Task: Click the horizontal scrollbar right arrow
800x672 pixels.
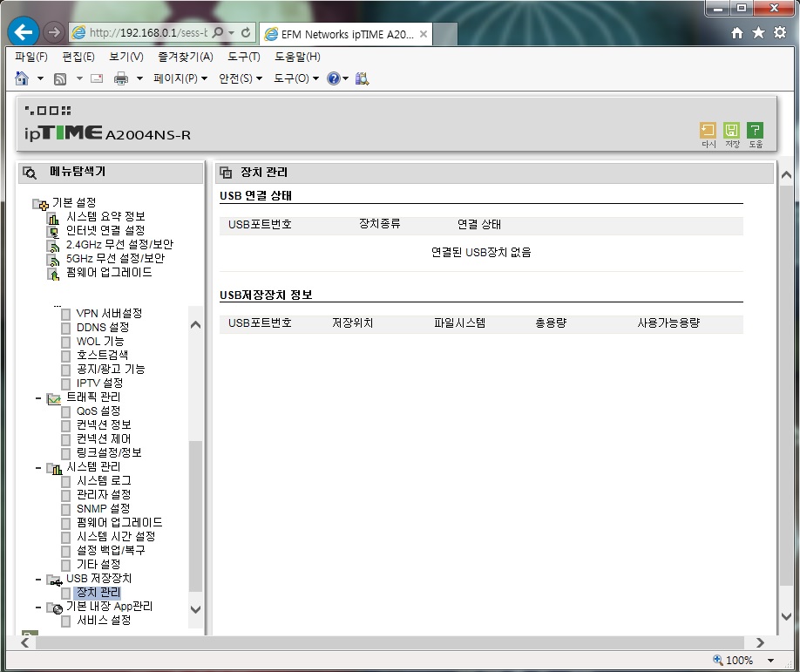Action: click(760, 643)
